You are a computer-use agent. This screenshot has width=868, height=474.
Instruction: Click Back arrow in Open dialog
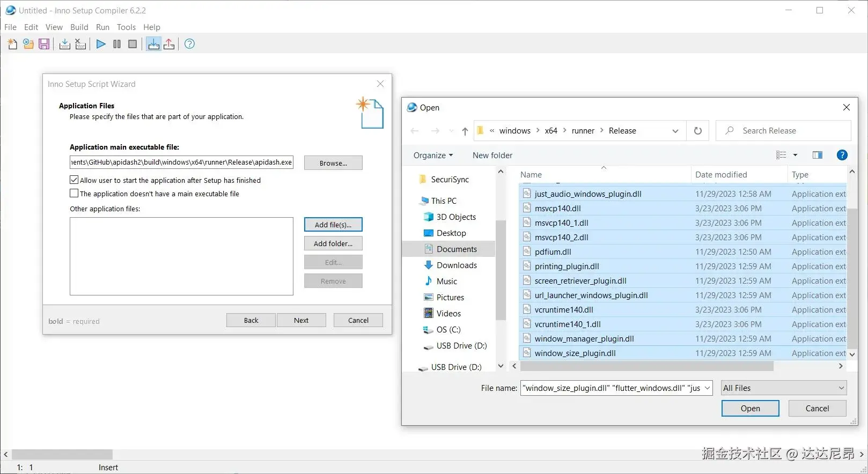point(415,131)
